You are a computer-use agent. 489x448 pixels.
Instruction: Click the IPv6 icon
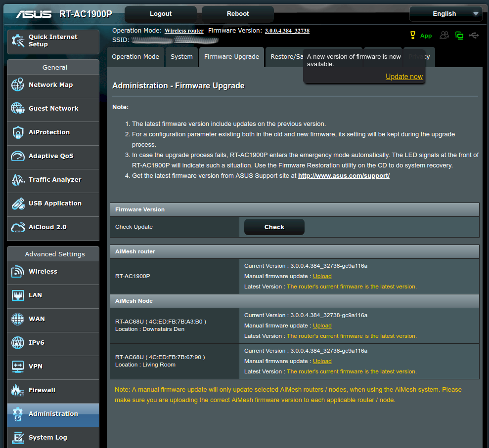click(x=18, y=342)
